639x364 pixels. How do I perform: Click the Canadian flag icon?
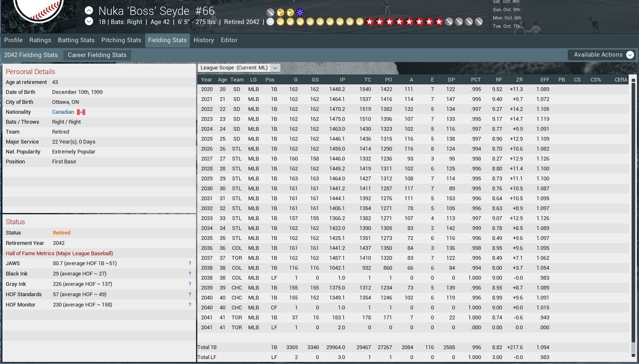pos(81,112)
